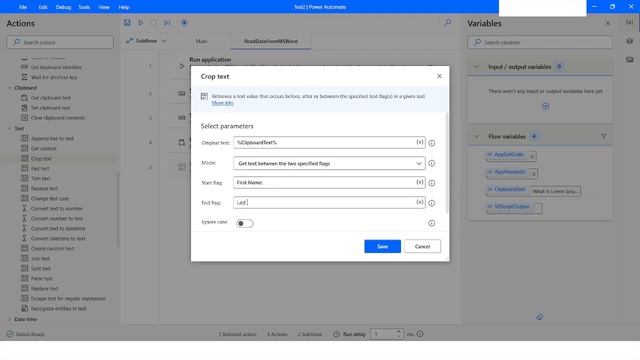Image resolution: width=640 pixels, height=360 pixels.
Task: Open the Subflows dropdown
Action: [x=146, y=41]
